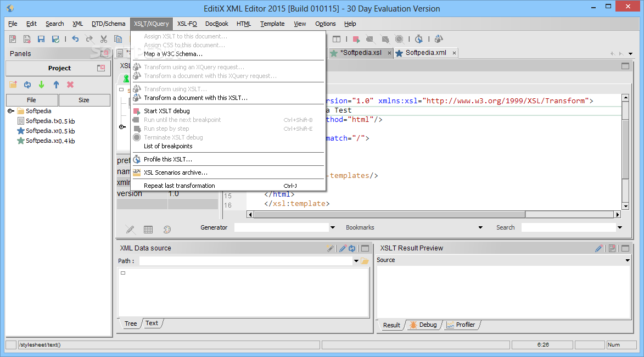This screenshot has width=644, height=357.
Task: Maximize the XML Data source panel
Action: point(365,248)
